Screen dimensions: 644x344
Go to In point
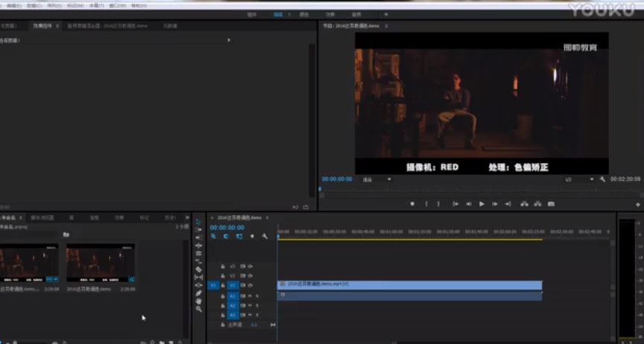click(455, 204)
